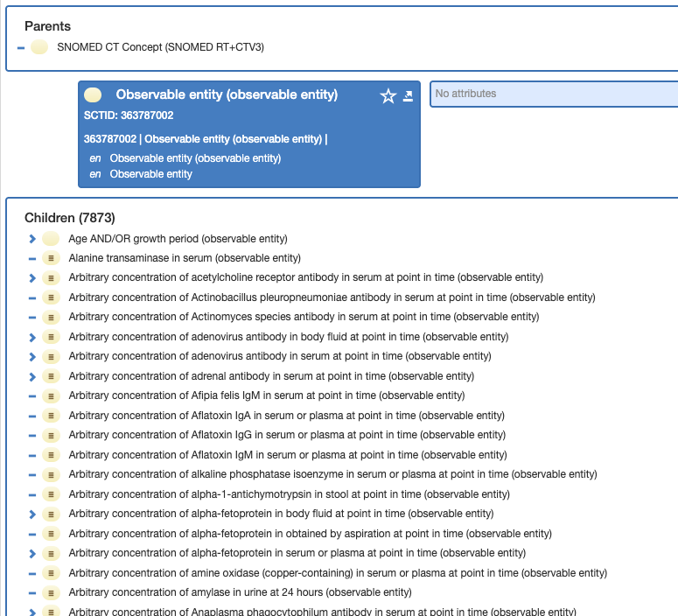Click the icon beside Alanine transaminase in serum
Viewport: 678px width, 616px height.
51,258
